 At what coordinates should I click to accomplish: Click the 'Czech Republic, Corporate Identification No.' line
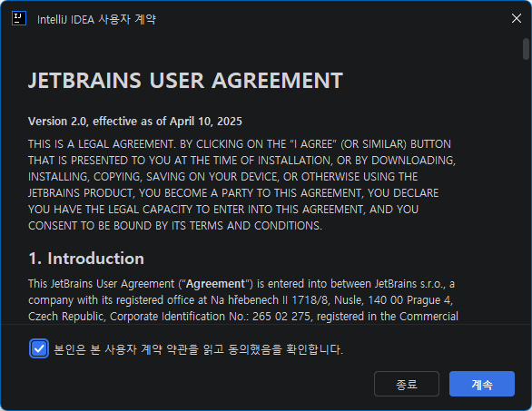[243, 317]
